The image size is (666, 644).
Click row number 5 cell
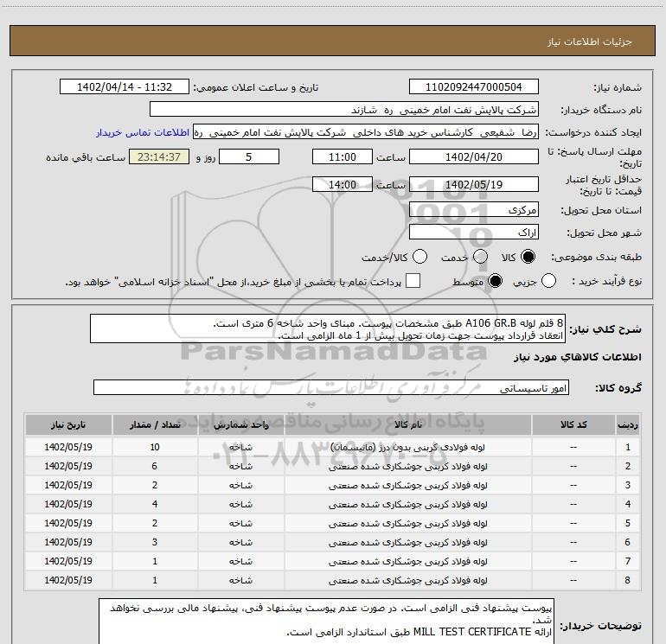(628, 523)
